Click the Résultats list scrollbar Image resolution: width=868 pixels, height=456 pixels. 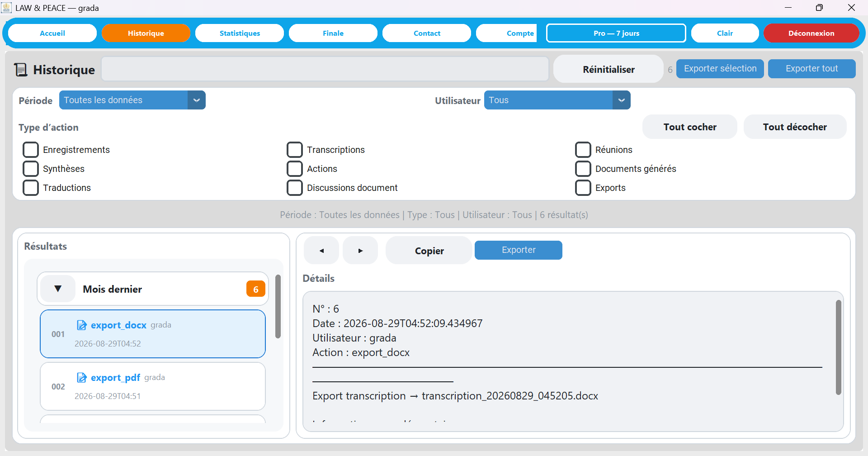(278, 307)
